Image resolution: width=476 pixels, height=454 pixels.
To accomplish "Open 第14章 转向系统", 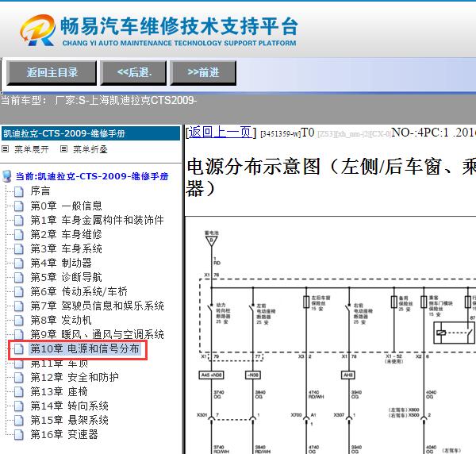I will pos(69,406).
